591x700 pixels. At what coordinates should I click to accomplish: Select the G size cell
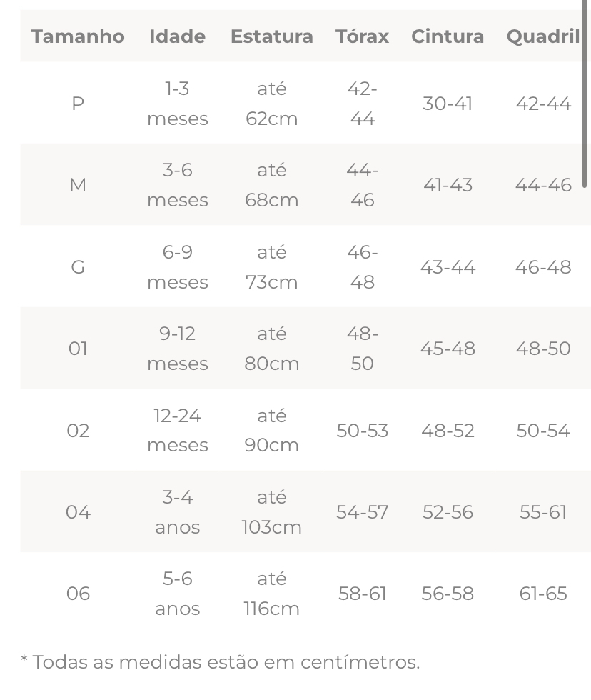point(78,267)
